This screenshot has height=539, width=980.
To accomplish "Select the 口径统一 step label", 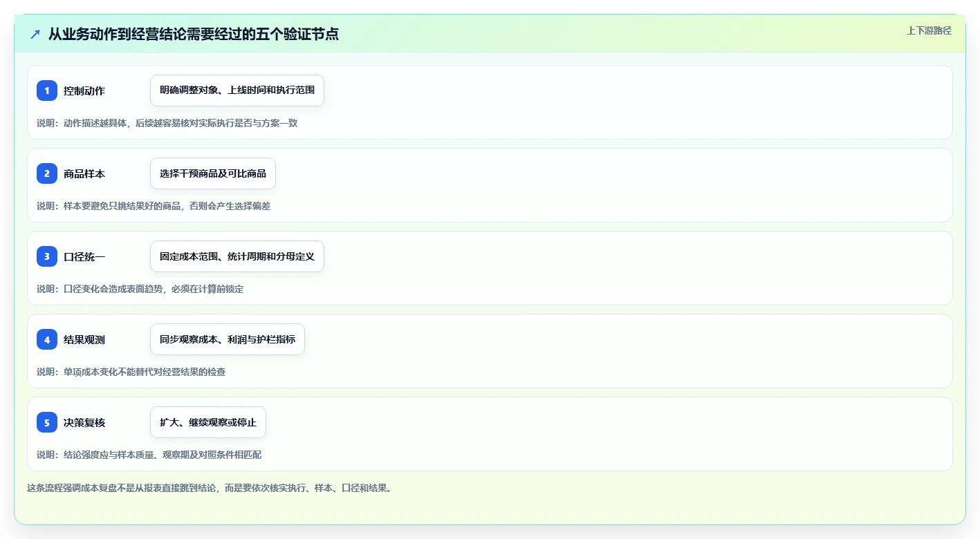I will click(84, 257).
